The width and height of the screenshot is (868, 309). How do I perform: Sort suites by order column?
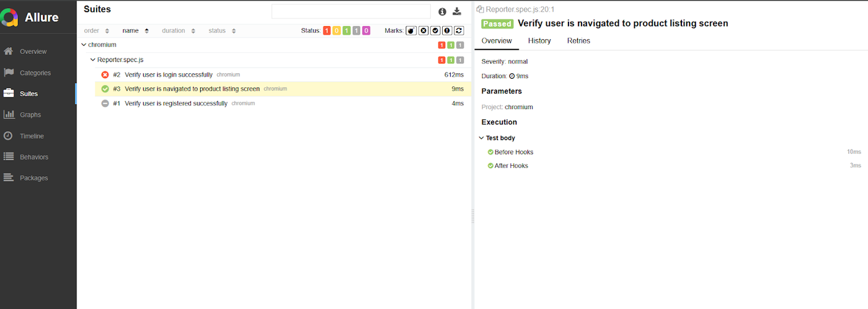click(x=97, y=30)
